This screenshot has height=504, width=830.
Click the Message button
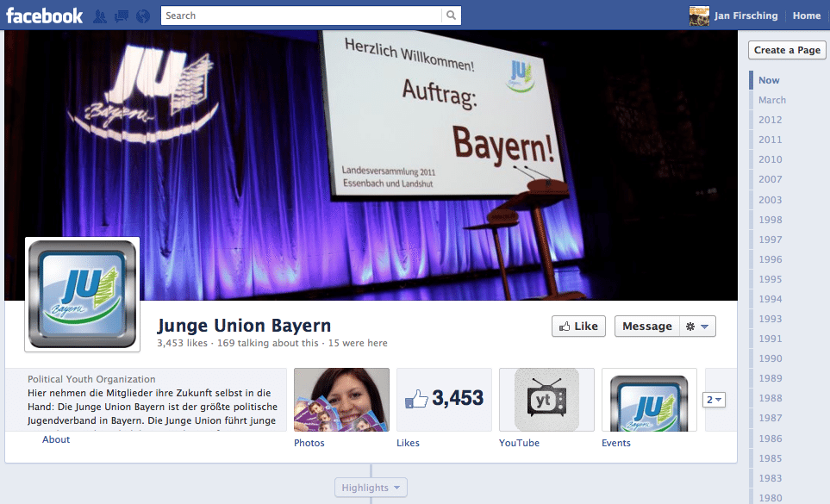click(x=647, y=327)
